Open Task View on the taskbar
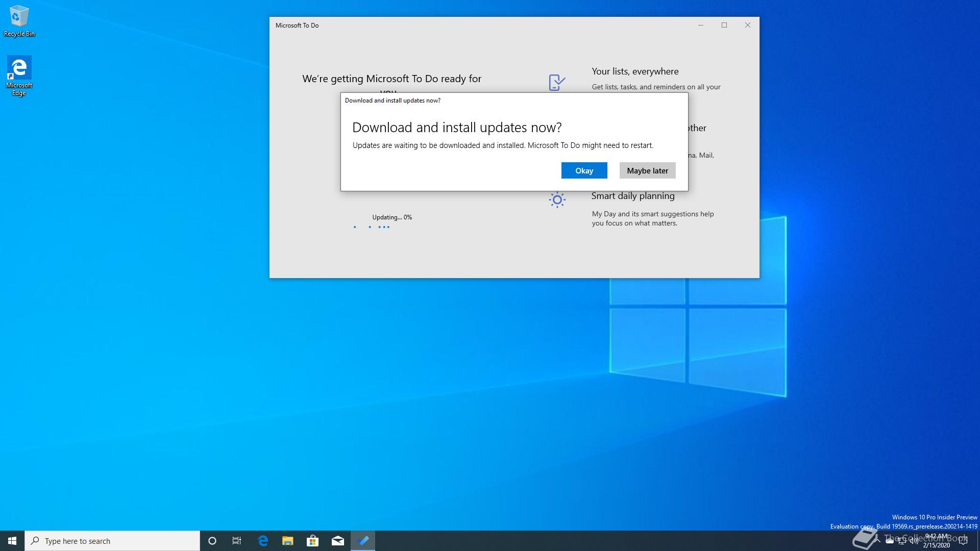This screenshot has height=551, width=980. tap(237, 541)
